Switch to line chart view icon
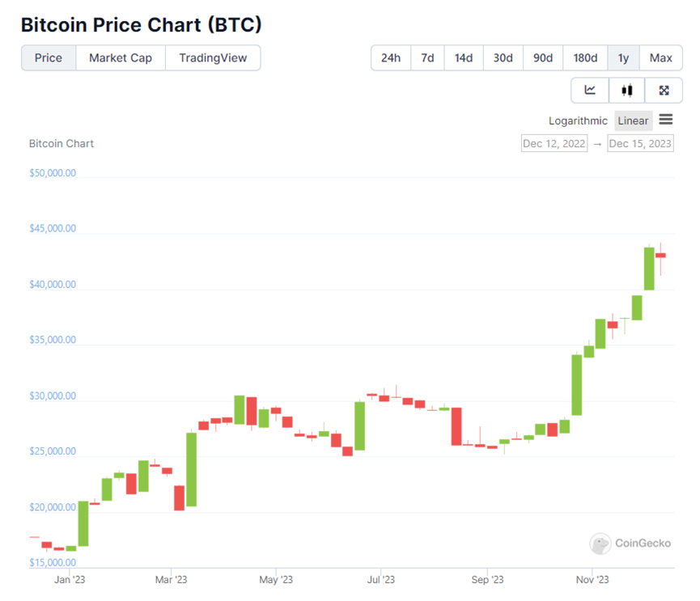The width and height of the screenshot is (700, 601). (590, 91)
